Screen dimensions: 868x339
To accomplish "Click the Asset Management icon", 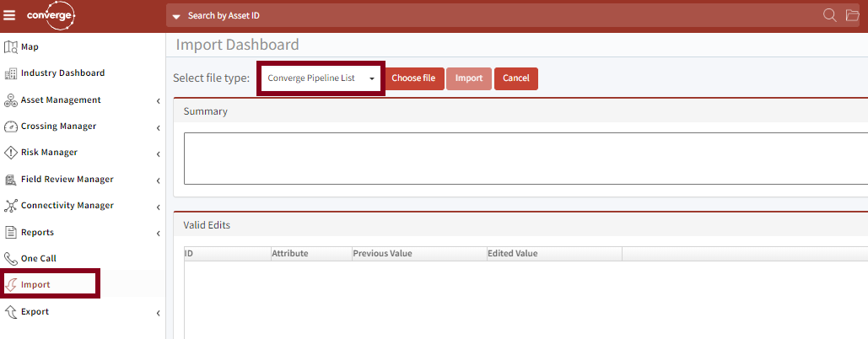I will (10, 100).
